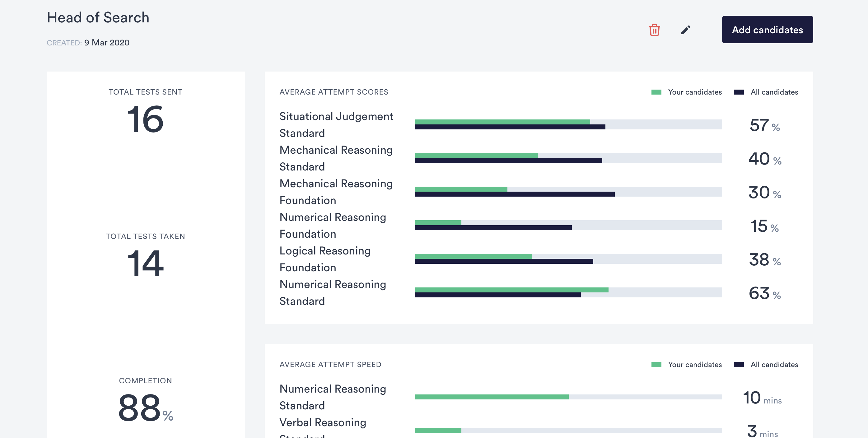Click the Numerical Reasoning Standard speed bar
Viewport: 868px width, 438px height.
click(568, 397)
